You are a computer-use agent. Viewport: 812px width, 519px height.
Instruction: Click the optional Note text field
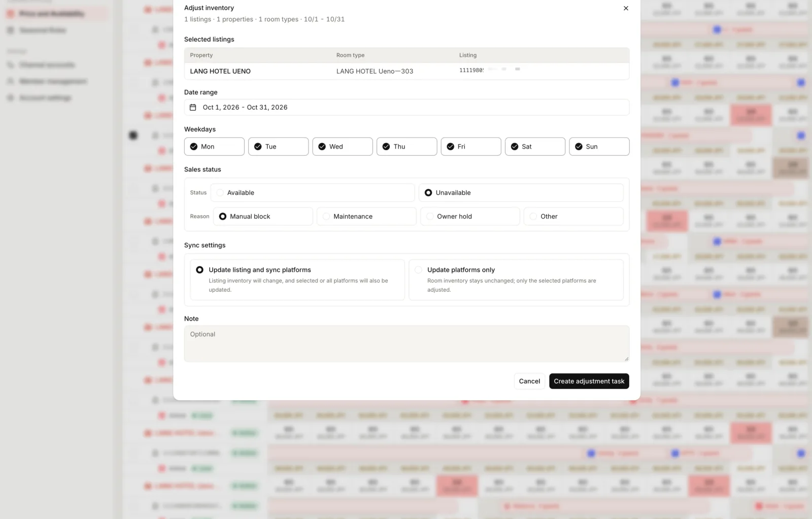[407, 343]
